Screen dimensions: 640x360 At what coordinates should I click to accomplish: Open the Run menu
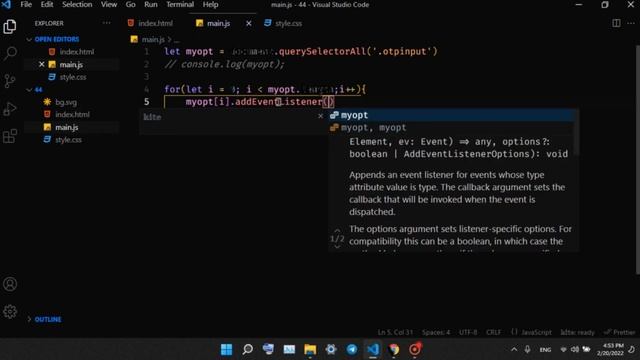151,4
